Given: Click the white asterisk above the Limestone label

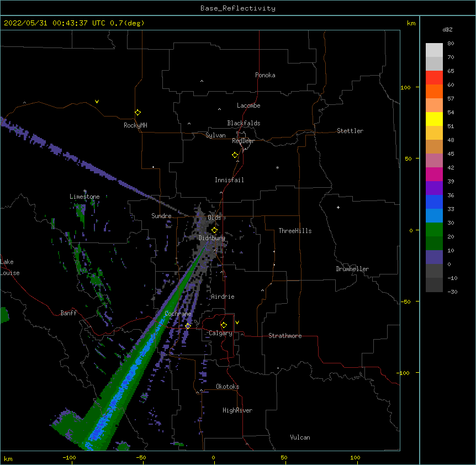Looking at the screenshot, I should tap(85, 191).
